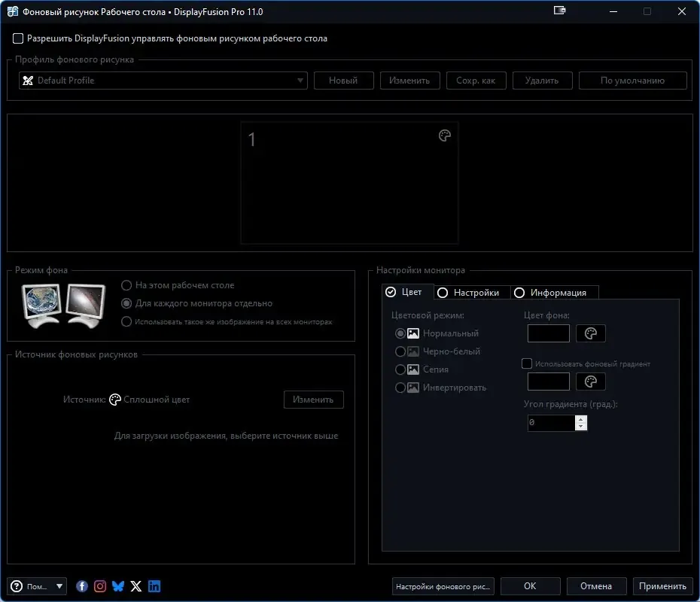700x602 pixels.
Task: Switch to the Настройки tab
Action: (x=468, y=293)
